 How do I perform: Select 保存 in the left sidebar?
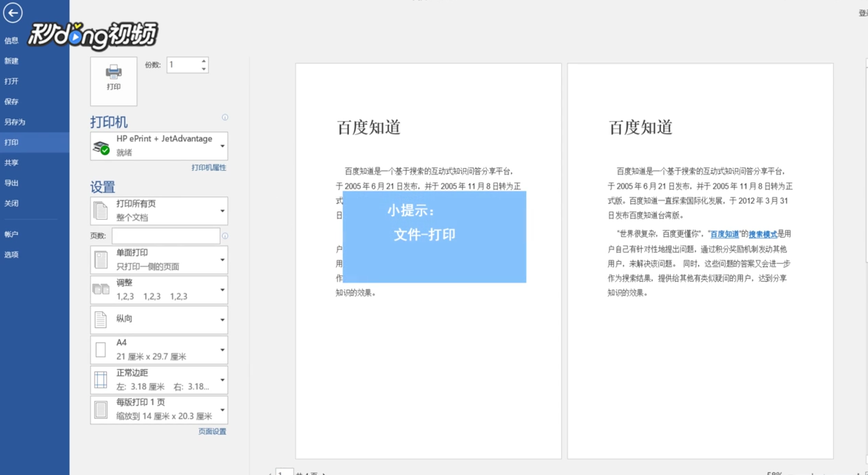(12, 102)
